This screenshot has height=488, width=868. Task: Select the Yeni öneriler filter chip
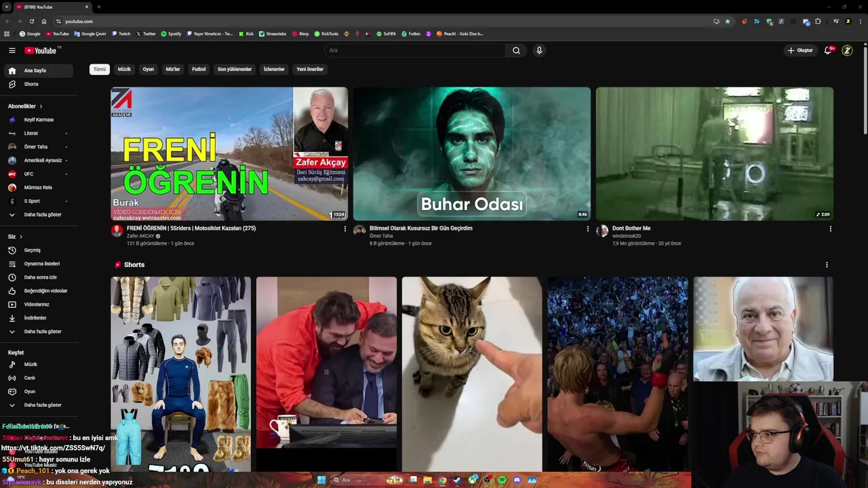click(x=310, y=69)
